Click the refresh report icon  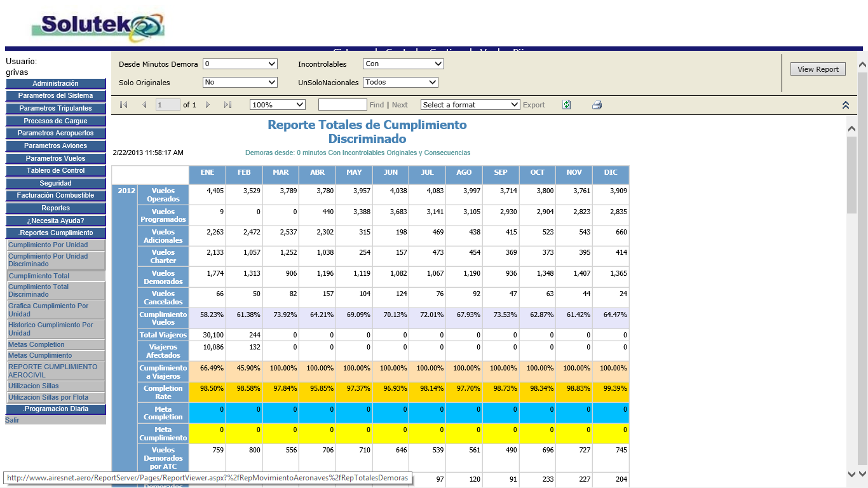566,105
